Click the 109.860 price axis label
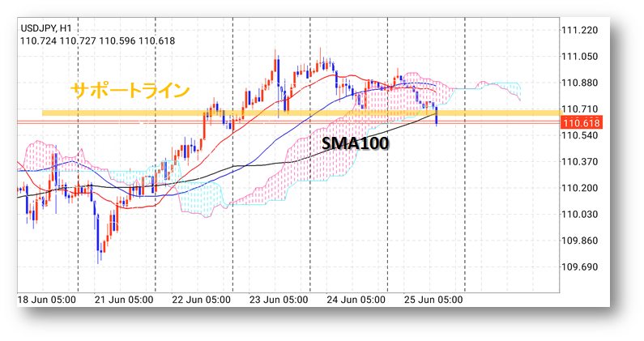The height and width of the screenshot is (341, 644). pyautogui.click(x=583, y=241)
